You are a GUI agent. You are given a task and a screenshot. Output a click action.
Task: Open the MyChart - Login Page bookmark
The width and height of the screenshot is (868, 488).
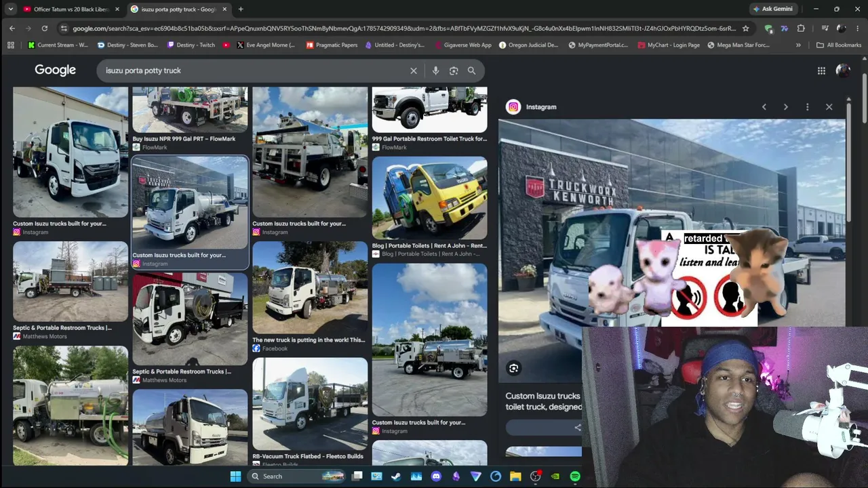pos(668,45)
